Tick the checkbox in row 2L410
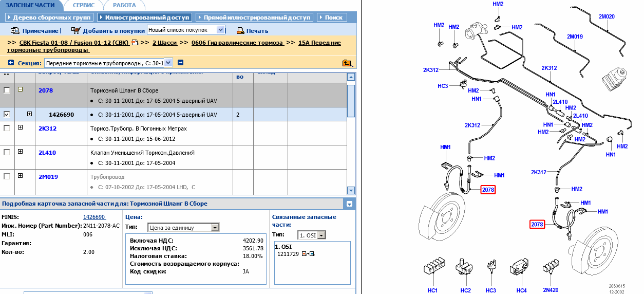The height and width of the screenshot is (294, 644). click(7, 152)
